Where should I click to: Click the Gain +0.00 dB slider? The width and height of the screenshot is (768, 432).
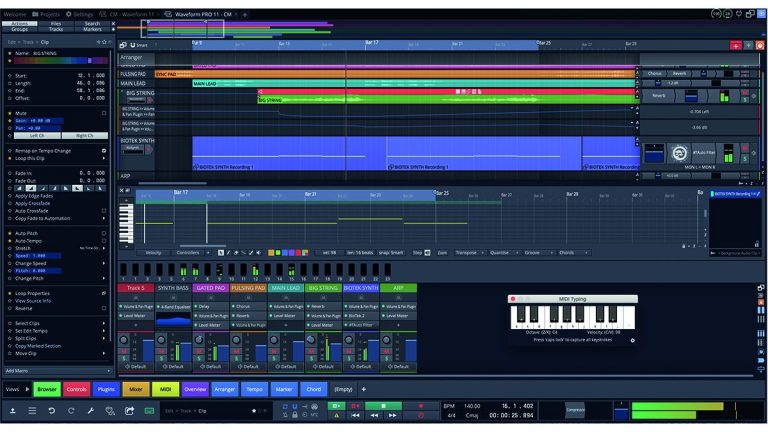click(x=38, y=120)
